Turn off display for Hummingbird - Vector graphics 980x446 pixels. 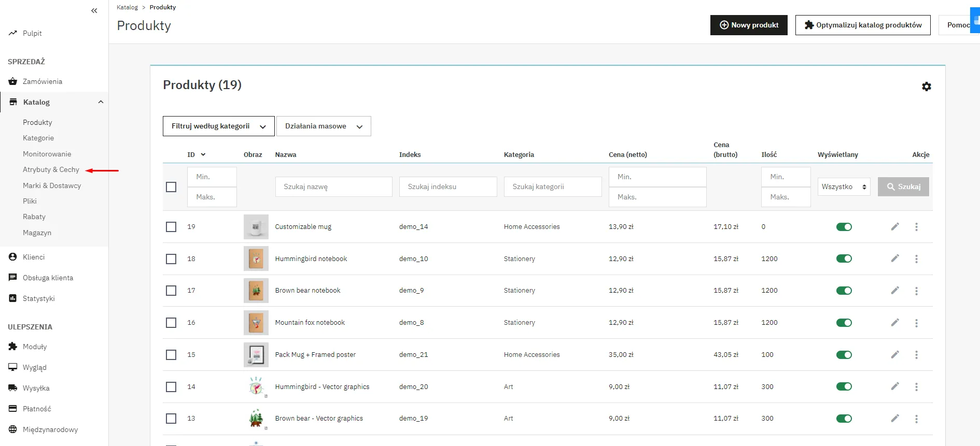coord(844,386)
